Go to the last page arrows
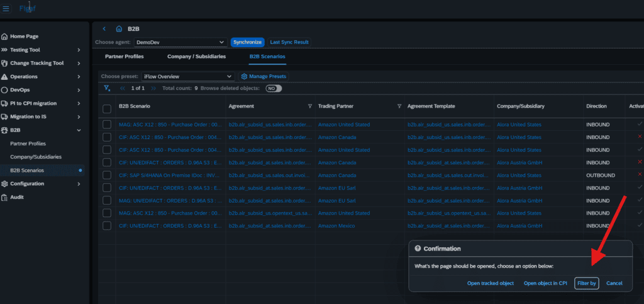This screenshot has height=304, width=644. coord(153,88)
